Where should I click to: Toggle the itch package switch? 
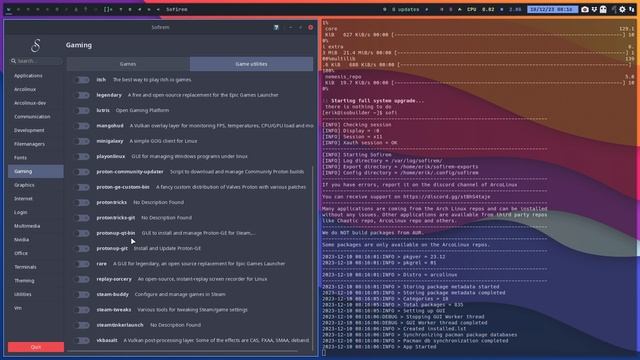82,80
